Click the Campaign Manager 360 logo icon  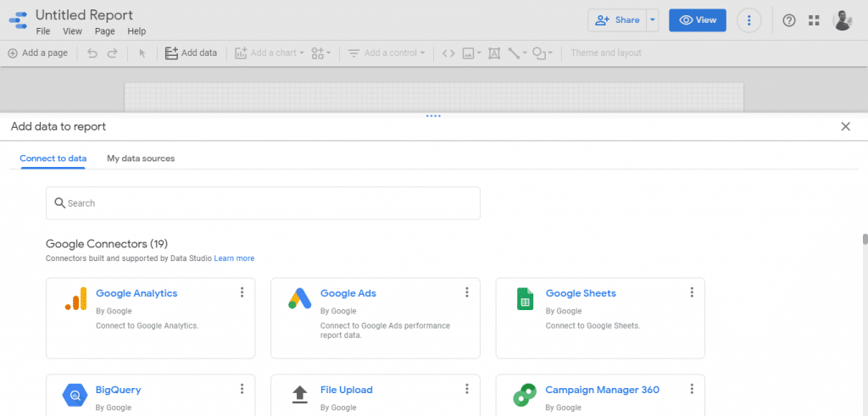(x=525, y=395)
